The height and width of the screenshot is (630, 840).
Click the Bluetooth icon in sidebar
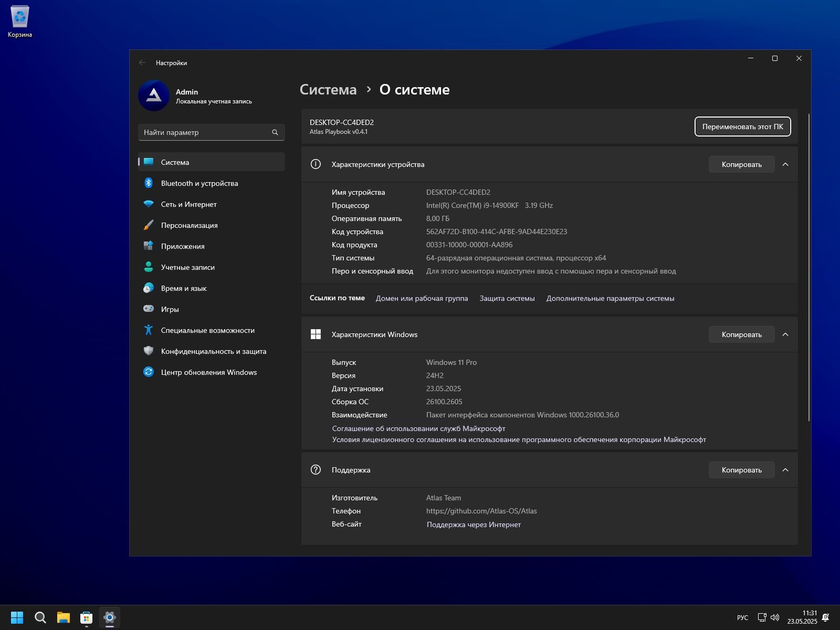pyautogui.click(x=149, y=183)
